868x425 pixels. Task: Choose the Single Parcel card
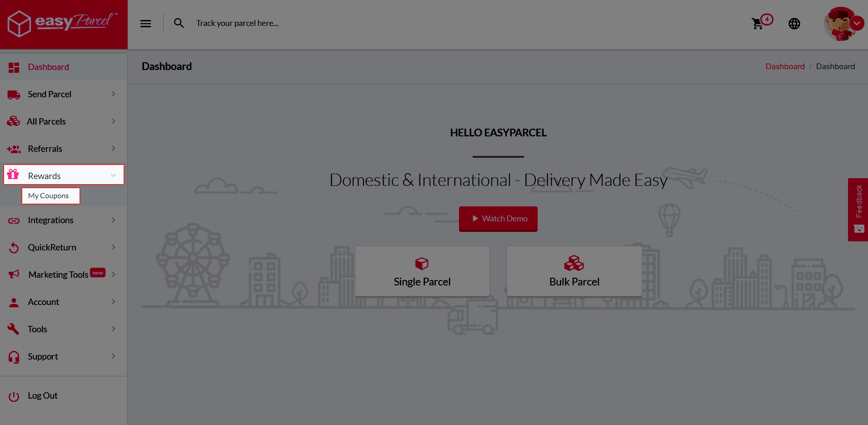(x=422, y=271)
